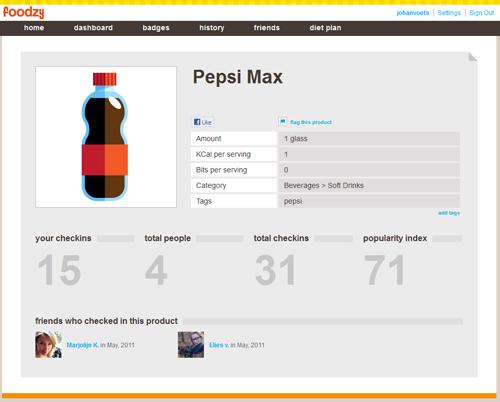500x402 pixels.
Task: Open Elles v. profile link
Action: [x=219, y=345]
